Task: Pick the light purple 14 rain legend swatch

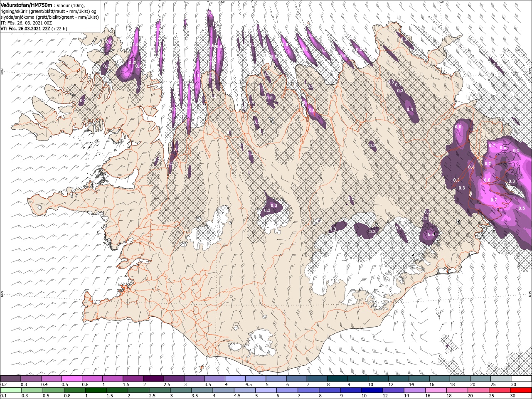Action: (415, 390)
